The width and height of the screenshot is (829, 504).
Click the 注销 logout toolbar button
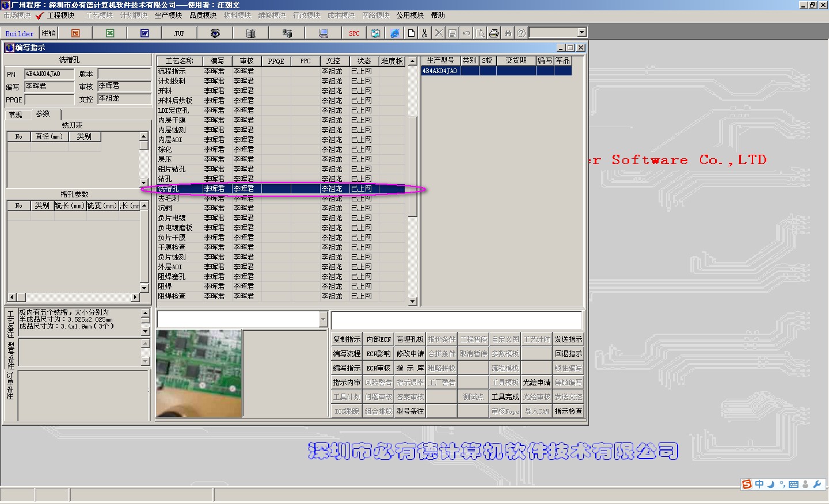click(49, 33)
